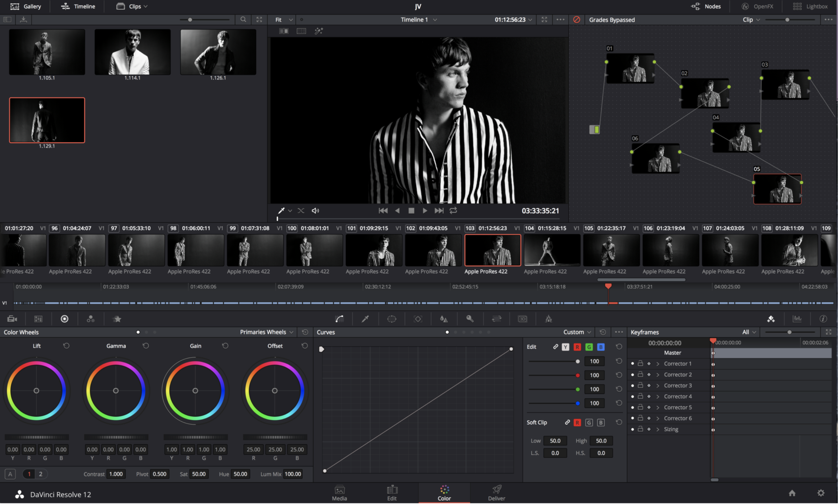Open the Custom curves dropdown

[x=577, y=332]
